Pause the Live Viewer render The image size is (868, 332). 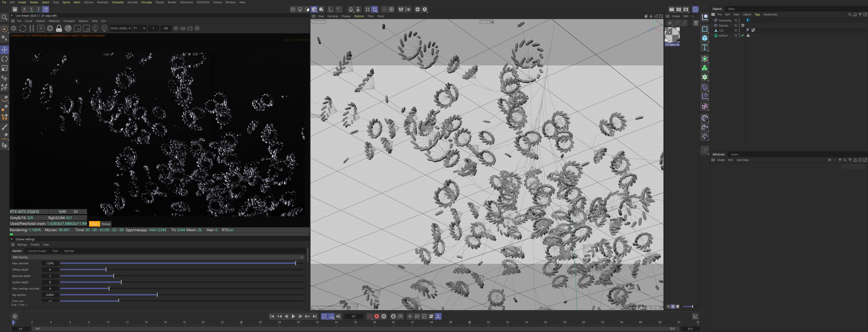coord(32,28)
